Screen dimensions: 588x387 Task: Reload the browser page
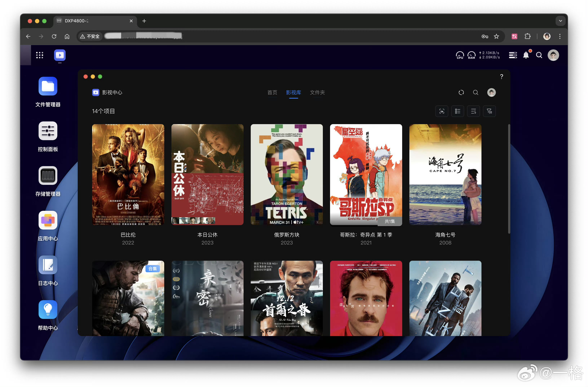54,36
